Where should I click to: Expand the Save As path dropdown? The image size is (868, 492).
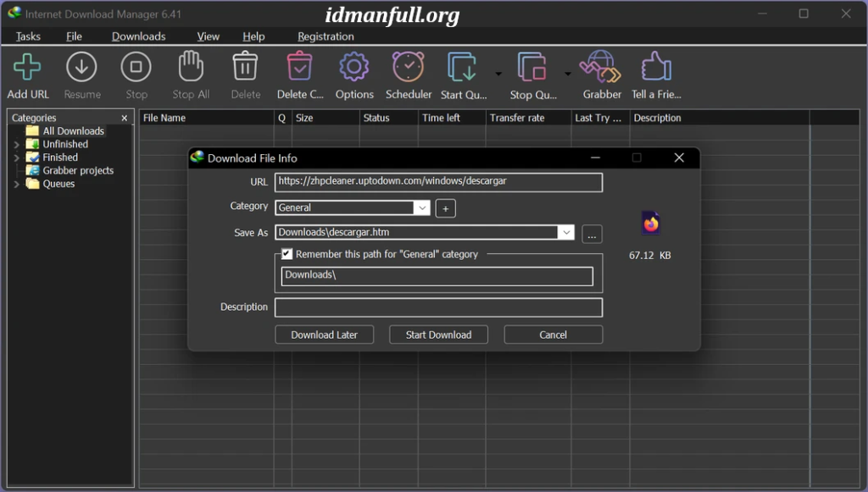pyautogui.click(x=565, y=232)
